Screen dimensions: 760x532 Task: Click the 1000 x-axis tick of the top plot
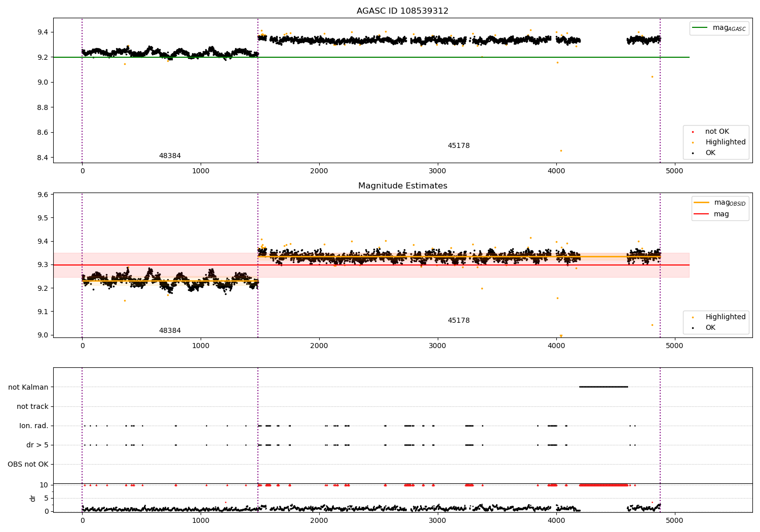coord(201,171)
